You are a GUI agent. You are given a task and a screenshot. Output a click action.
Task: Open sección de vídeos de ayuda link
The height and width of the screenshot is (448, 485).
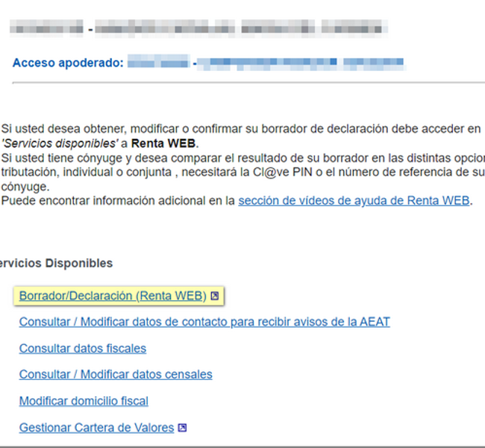click(354, 200)
